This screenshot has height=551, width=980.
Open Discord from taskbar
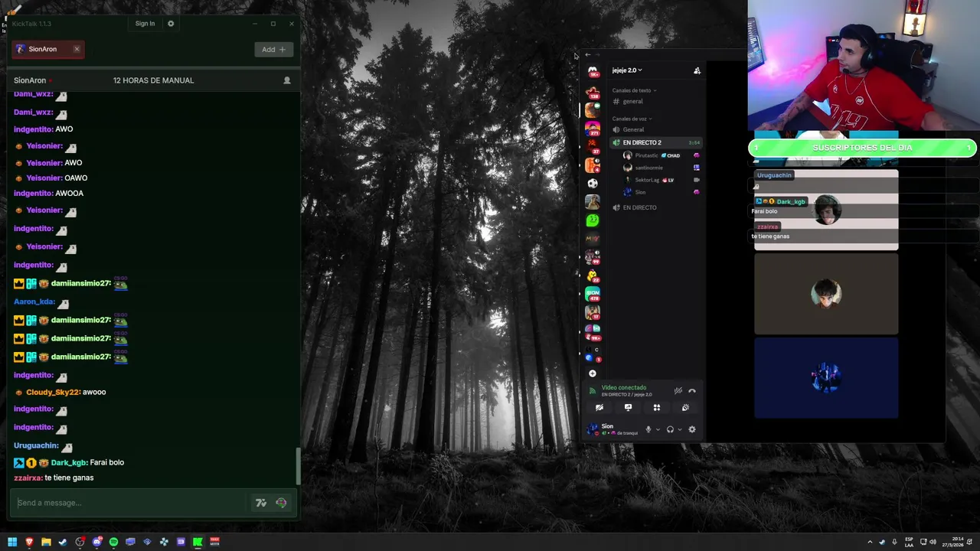[96, 543]
